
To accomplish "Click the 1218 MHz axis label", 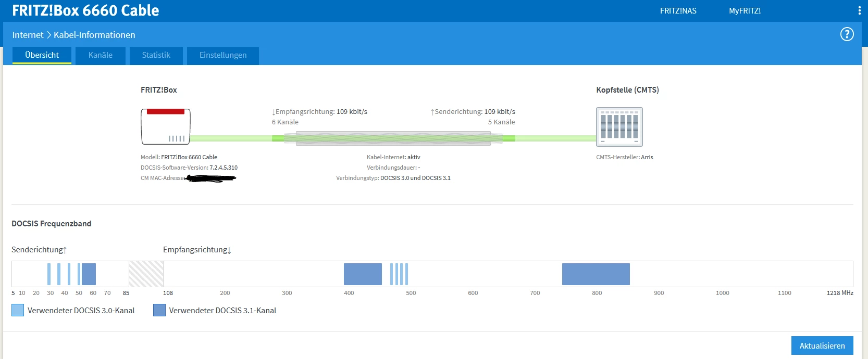I will (x=840, y=293).
